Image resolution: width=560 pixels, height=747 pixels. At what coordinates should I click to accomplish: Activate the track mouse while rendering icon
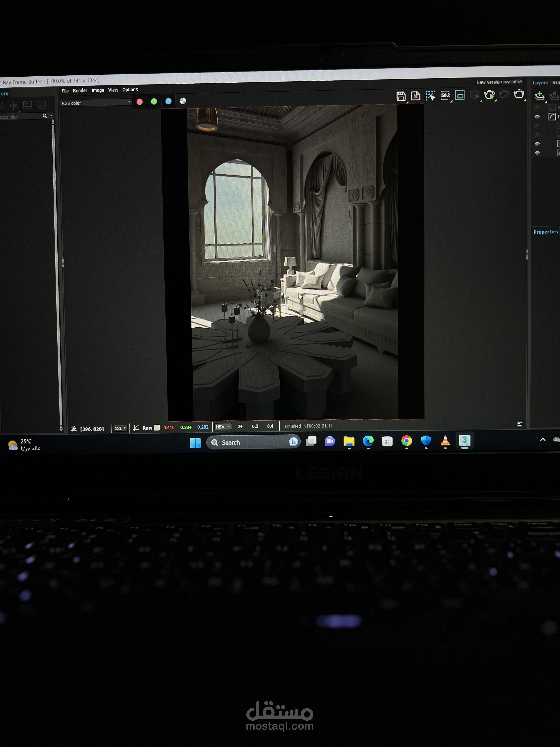pyautogui.click(x=430, y=96)
